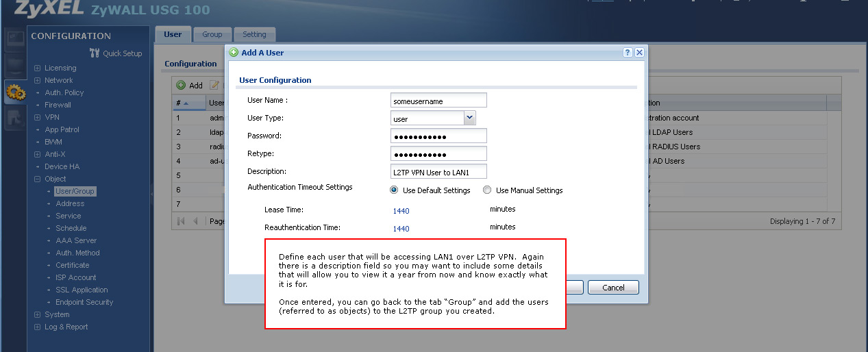This screenshot has height=352, width=868.
Task: Expand the Licensing tree node
Action: pos(37,68)
